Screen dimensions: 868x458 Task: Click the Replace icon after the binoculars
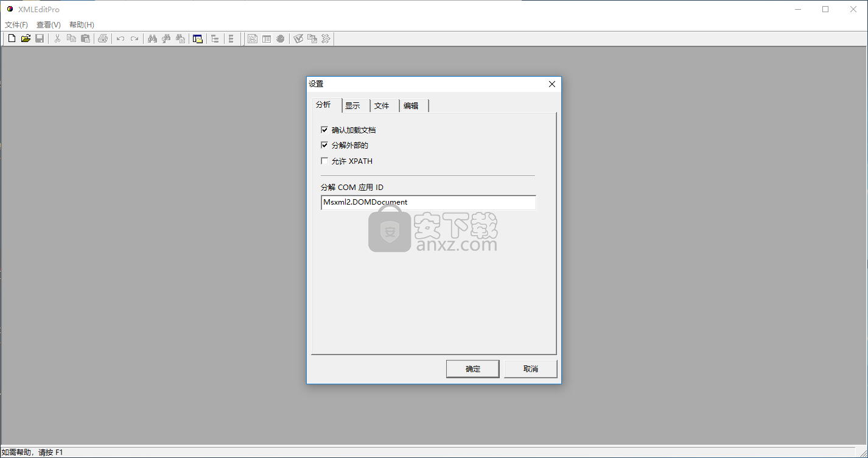180,39
